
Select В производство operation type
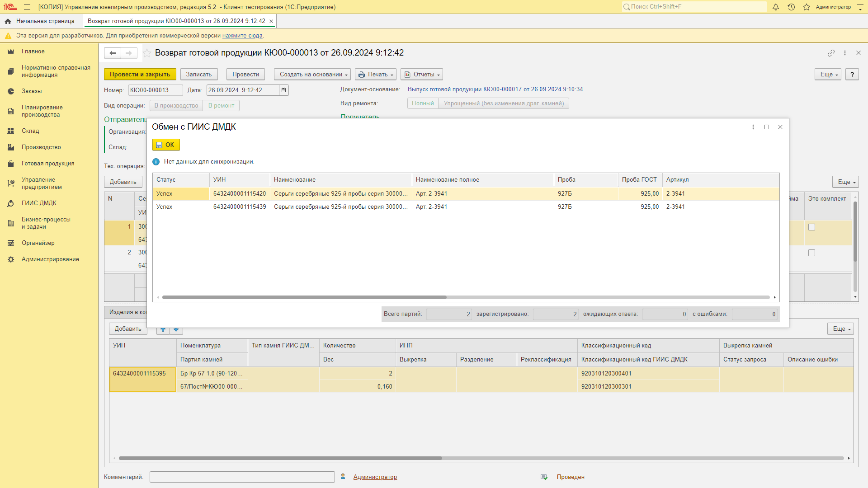point(176,106)
